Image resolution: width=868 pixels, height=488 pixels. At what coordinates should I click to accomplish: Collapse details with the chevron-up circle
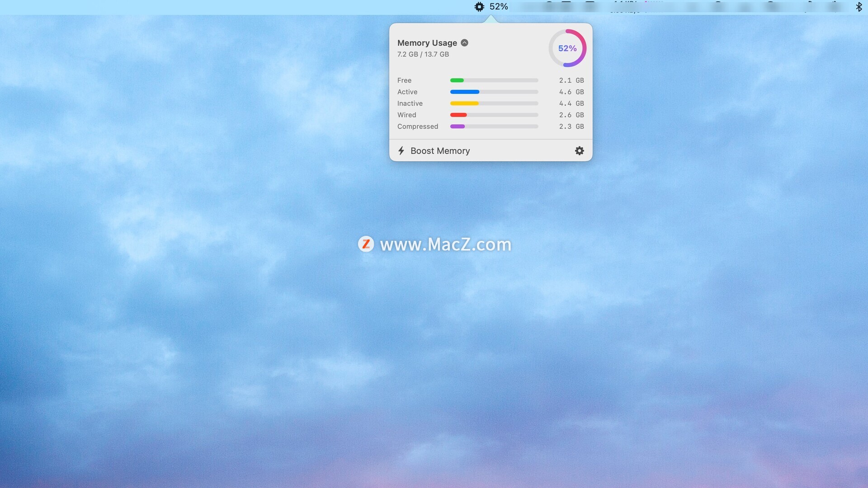464,43
